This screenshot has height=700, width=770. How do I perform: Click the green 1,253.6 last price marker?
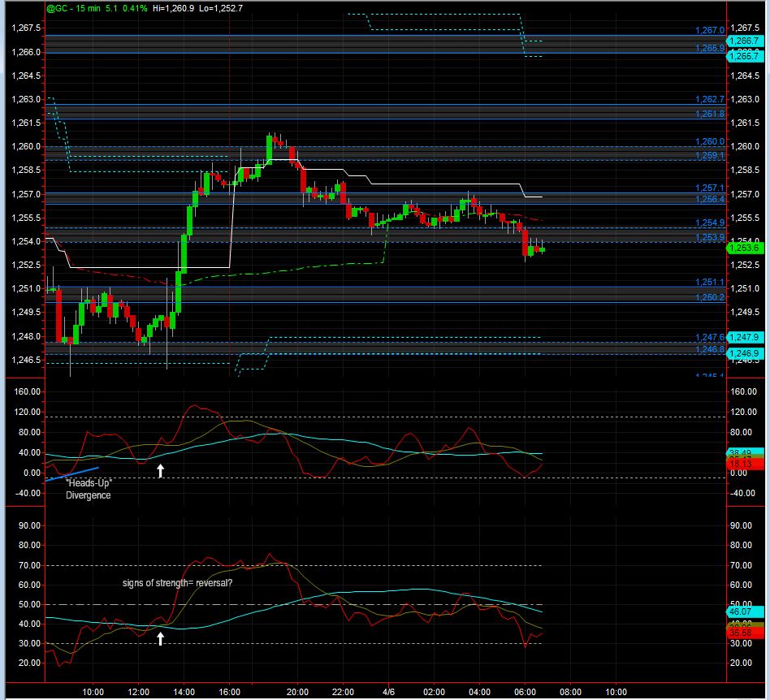click(745, 248)
